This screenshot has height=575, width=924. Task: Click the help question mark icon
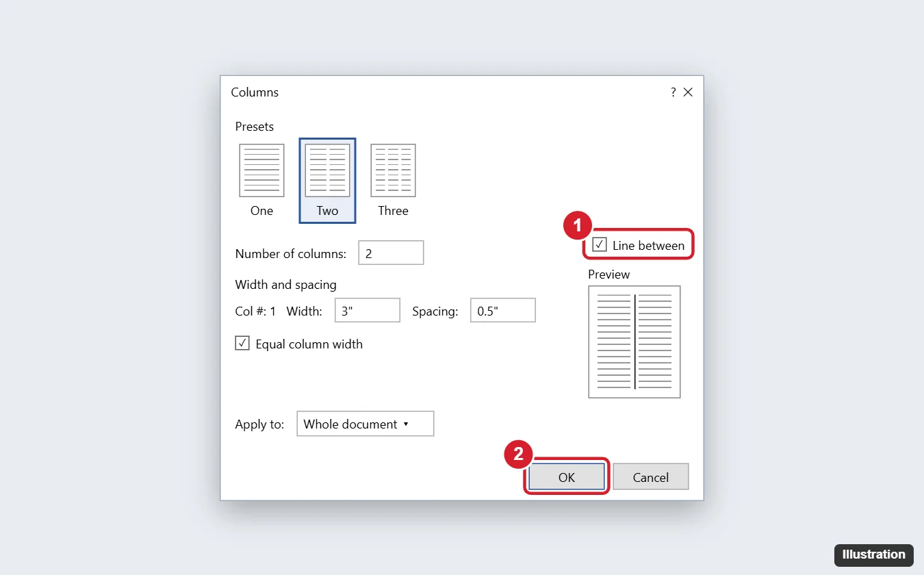(673, 92)
